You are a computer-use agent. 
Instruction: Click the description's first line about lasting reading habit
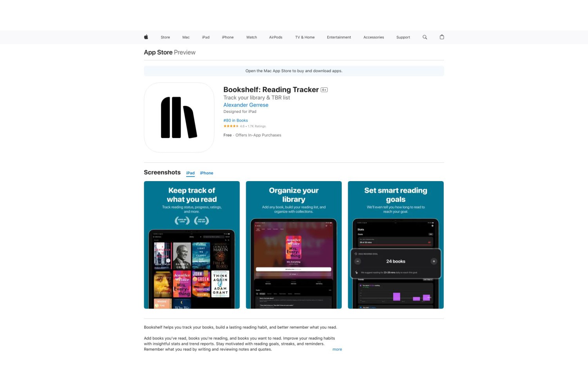(240, 327)
